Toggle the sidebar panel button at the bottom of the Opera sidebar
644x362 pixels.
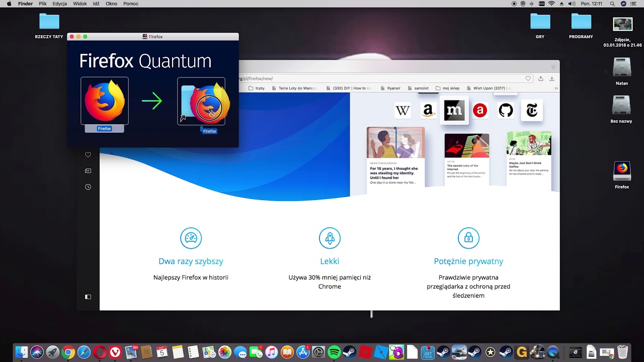(88, 297)
